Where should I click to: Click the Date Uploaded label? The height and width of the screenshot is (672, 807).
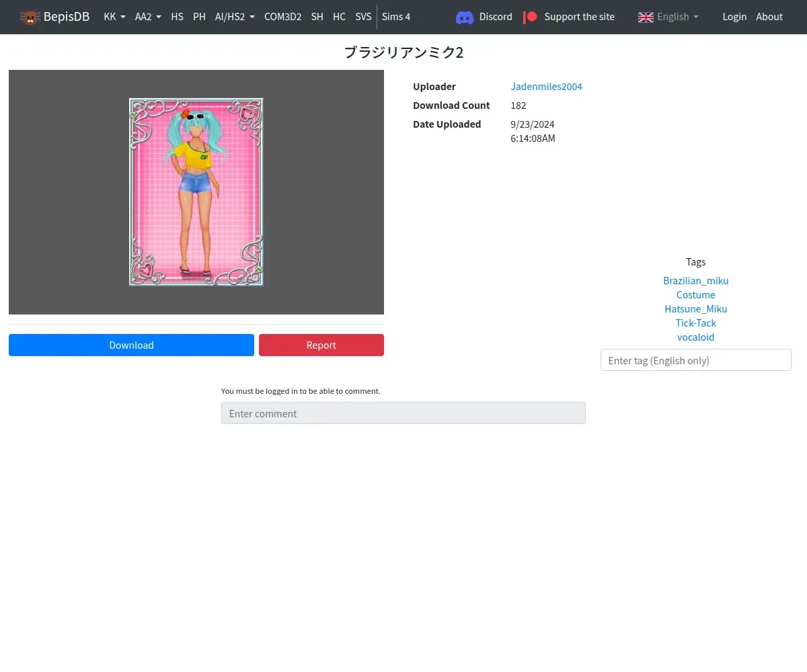pyautogui.click(x=447, y=124)
